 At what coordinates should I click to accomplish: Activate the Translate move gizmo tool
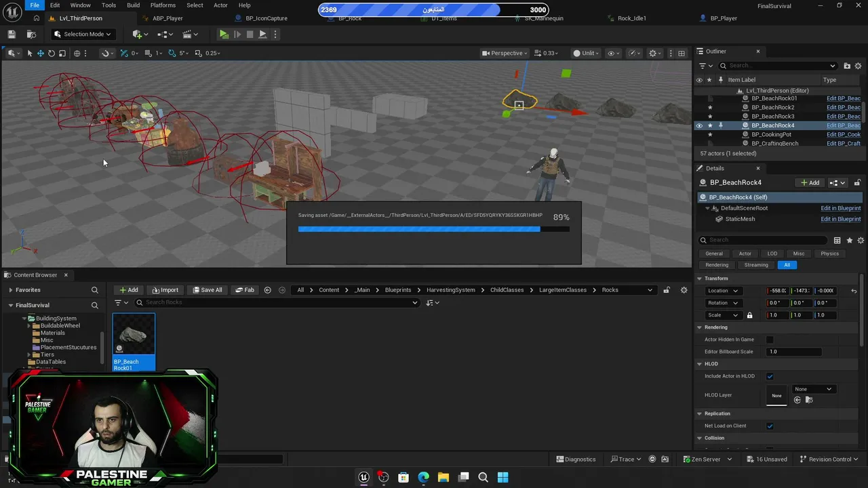pos(40,53)
